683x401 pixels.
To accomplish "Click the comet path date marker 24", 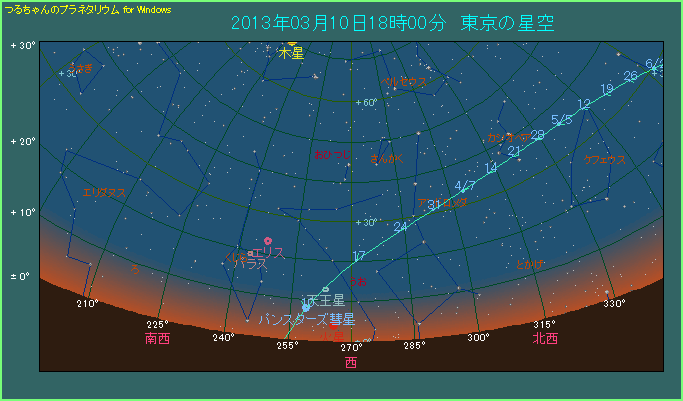I will [x=401, y=227].
